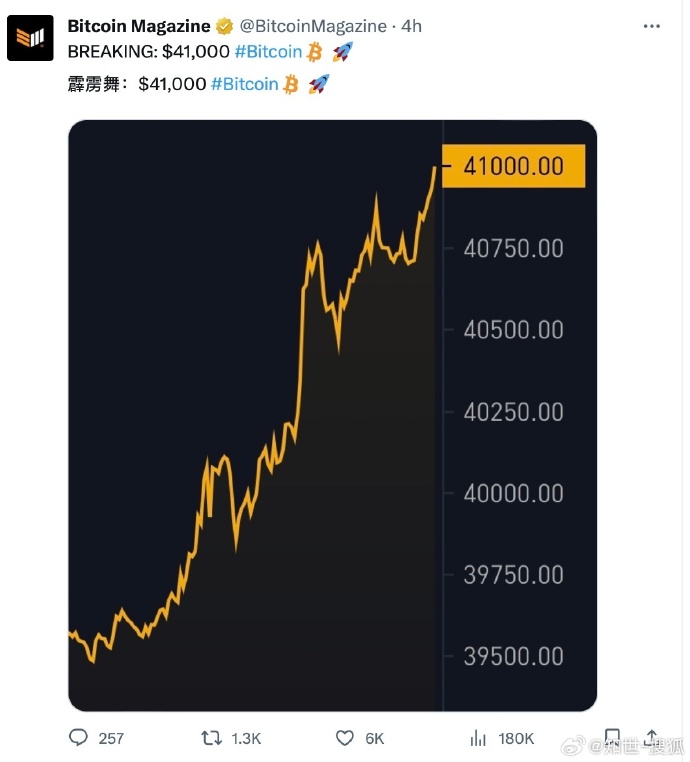The width and height of the screenshot is (690, 762).
Task: Open the Bitcoin Magazine display name
Action: tap(139, 26)
